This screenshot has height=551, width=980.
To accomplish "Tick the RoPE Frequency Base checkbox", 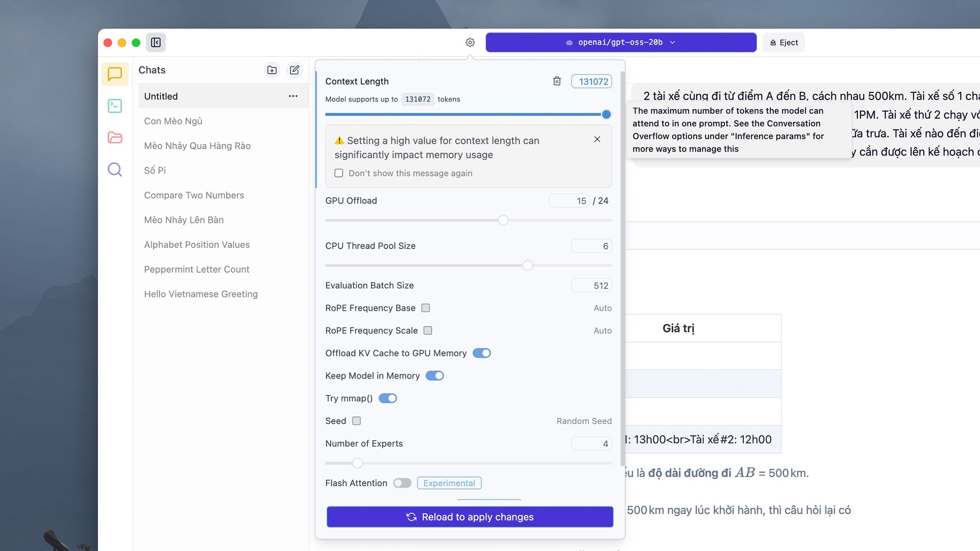I will pos(426,308).
